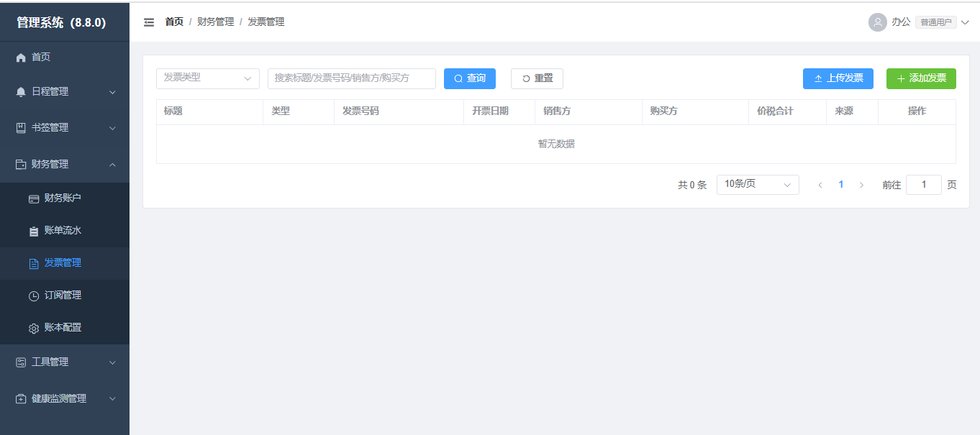Focus the invoice search text field
The image size is (980, 435).
(x=352, y=78)
